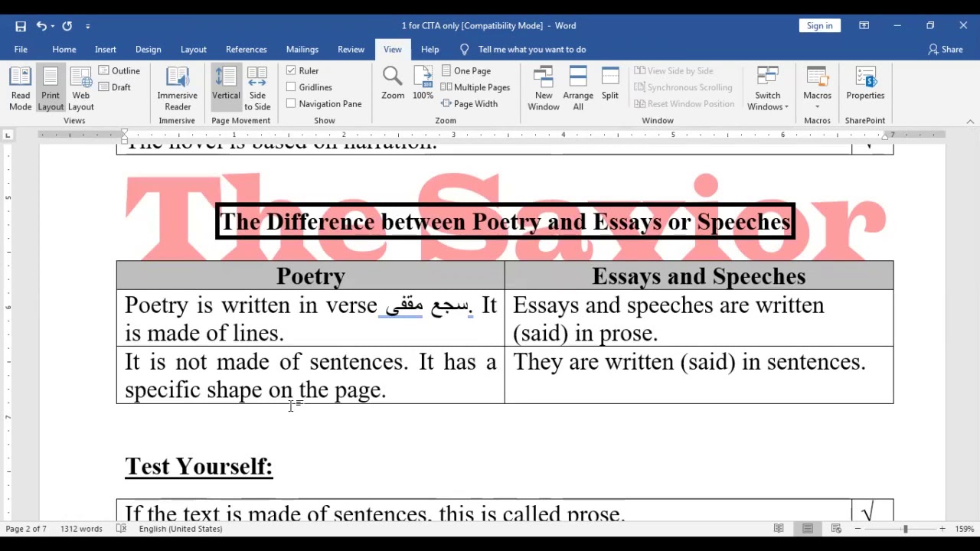This screenshot has height=551, width=980.
Task: Enable the Gridlines checkbox
Action: click(291, 87)
